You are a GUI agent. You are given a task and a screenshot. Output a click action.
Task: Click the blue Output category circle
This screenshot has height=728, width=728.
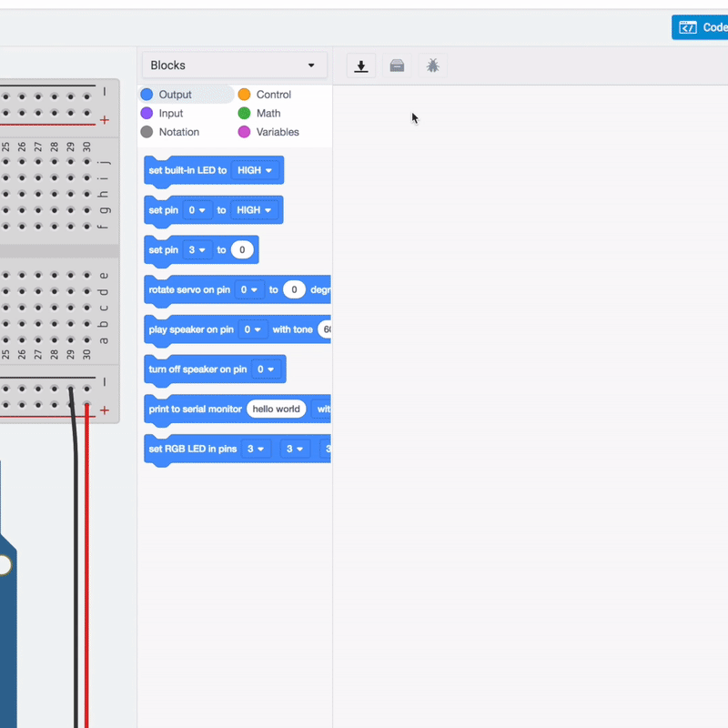click(147, 95)
